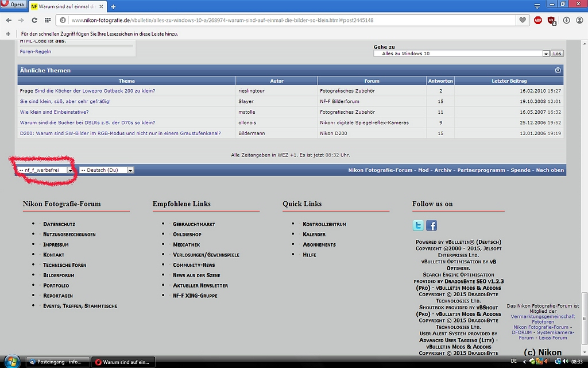Screen dimensions: 588x368
Task: Click the Nikon Fotografie-Forum footer link
Action: pyautogui.click(x=380, y=170)
